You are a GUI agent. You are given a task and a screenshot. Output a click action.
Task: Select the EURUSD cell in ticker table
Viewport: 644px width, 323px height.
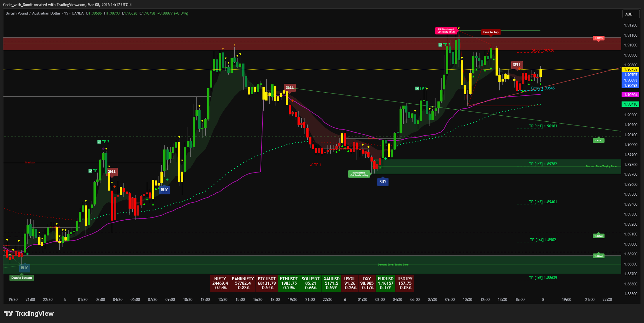coord(385,283)
